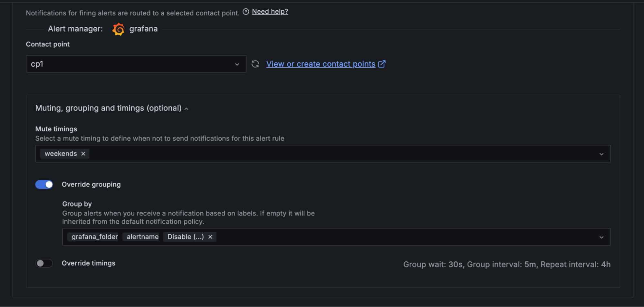Image resolution: width=644 pixels, height=307 pixels.
Task: Enable the Override timings switch
Action: click(44, 263)
